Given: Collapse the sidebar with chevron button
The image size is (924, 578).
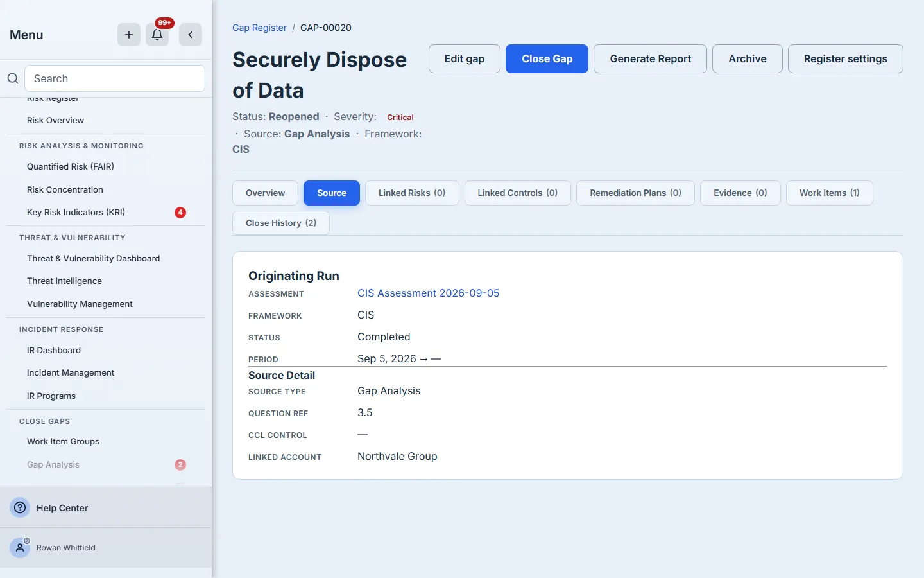Looking at the screenshot, I should click(x=191, y=35).
